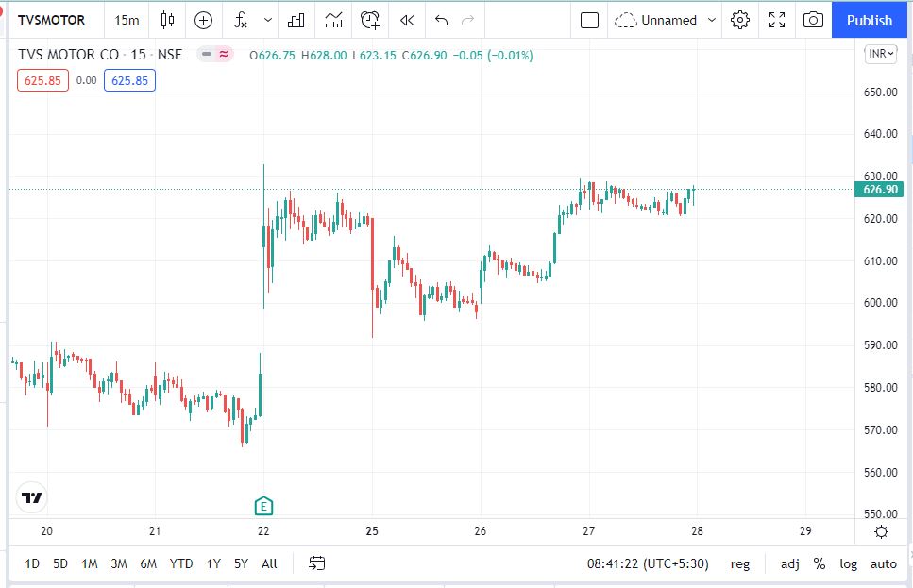Toggle auto scale
Viewport: 913px width, 588px height.
[884, 563]
